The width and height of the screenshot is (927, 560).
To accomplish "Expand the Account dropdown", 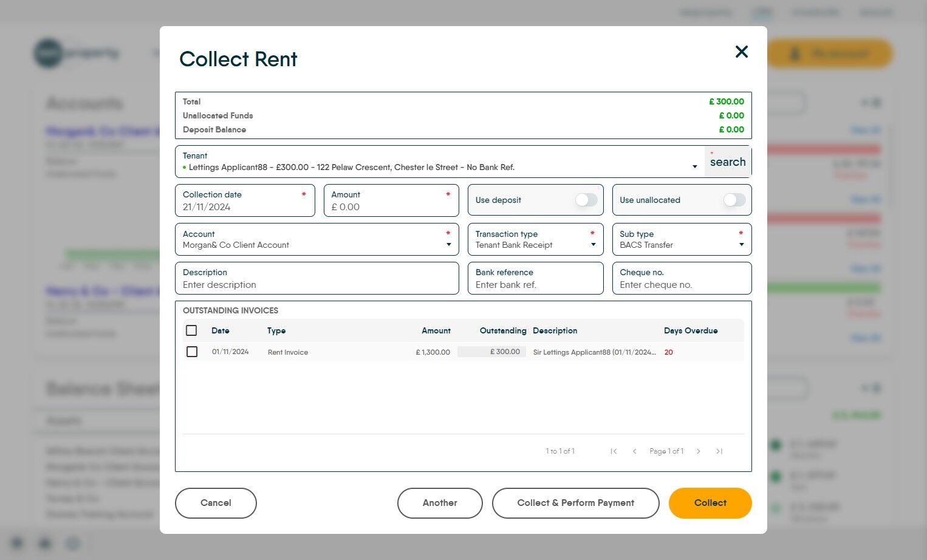I will (448, 245).
